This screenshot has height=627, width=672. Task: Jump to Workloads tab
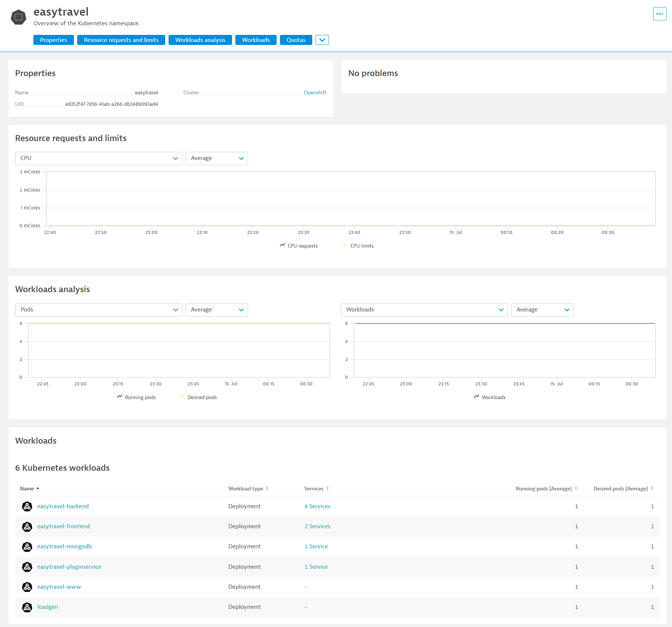point(256,40)
